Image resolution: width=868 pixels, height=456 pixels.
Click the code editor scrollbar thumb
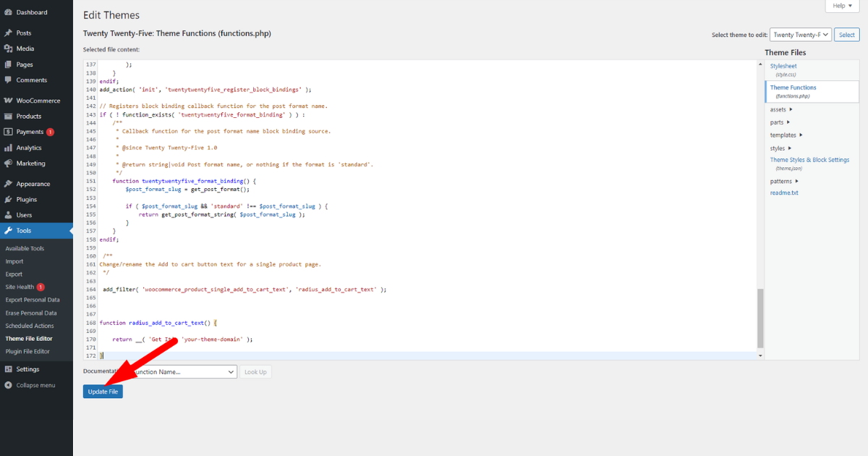click(x=760, y=318)
